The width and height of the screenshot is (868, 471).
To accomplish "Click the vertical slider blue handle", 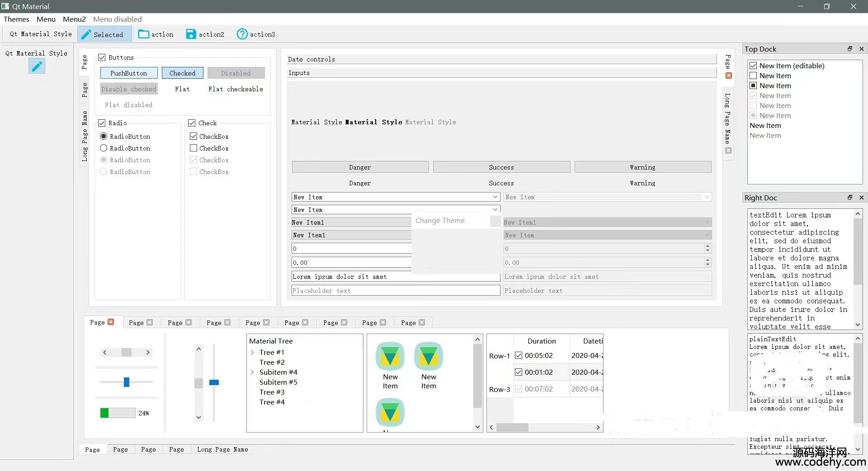I will pos(214,382).
